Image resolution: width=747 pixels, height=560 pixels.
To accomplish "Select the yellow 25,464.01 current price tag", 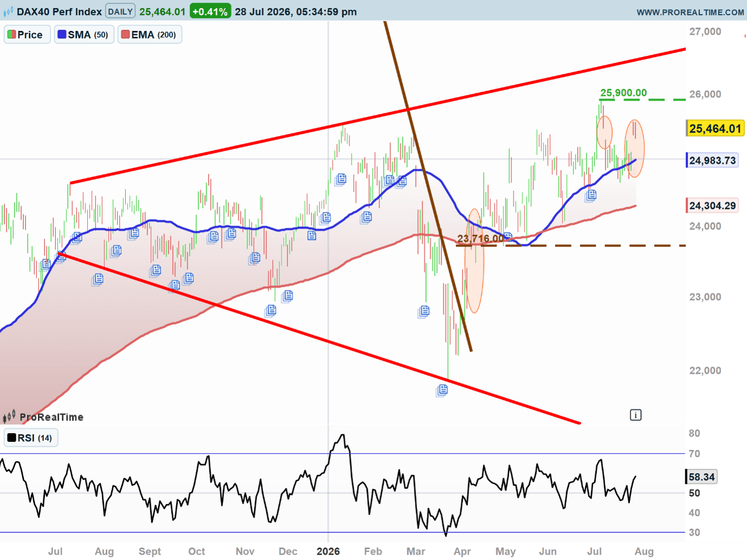I will click(715, 128).
